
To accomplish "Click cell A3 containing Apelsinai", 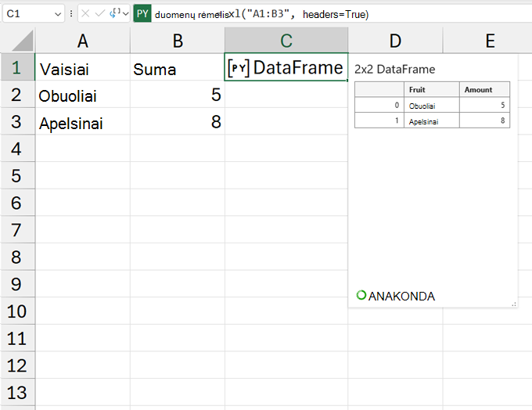I will 83,121.
